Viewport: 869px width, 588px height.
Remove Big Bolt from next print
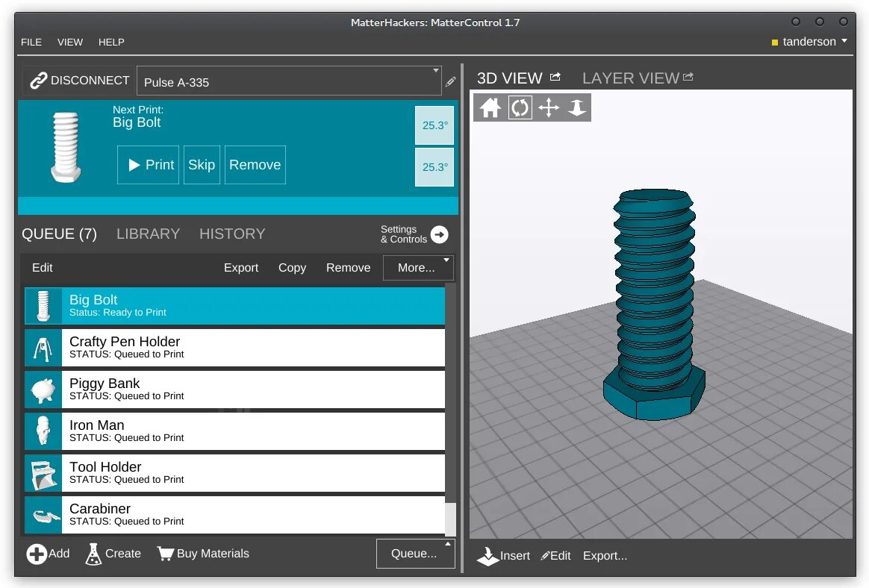[255, 165]
